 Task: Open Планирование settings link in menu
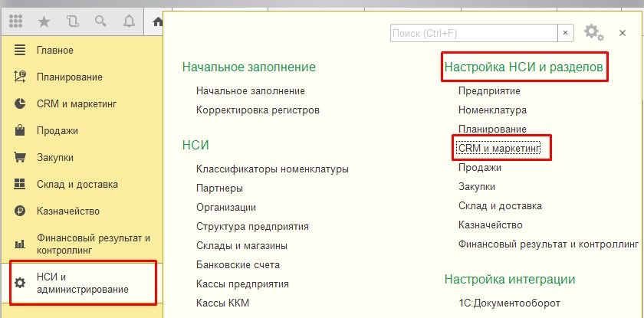coord(492,129)
